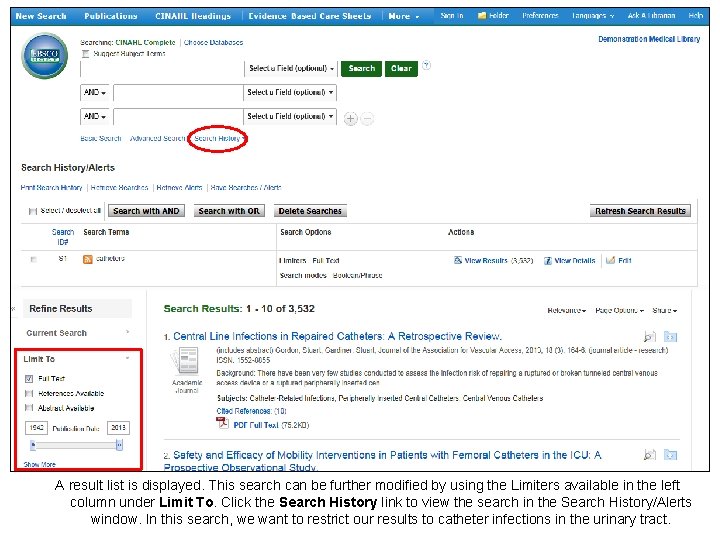Add a search row with plus icon

(x=350, y=119)
